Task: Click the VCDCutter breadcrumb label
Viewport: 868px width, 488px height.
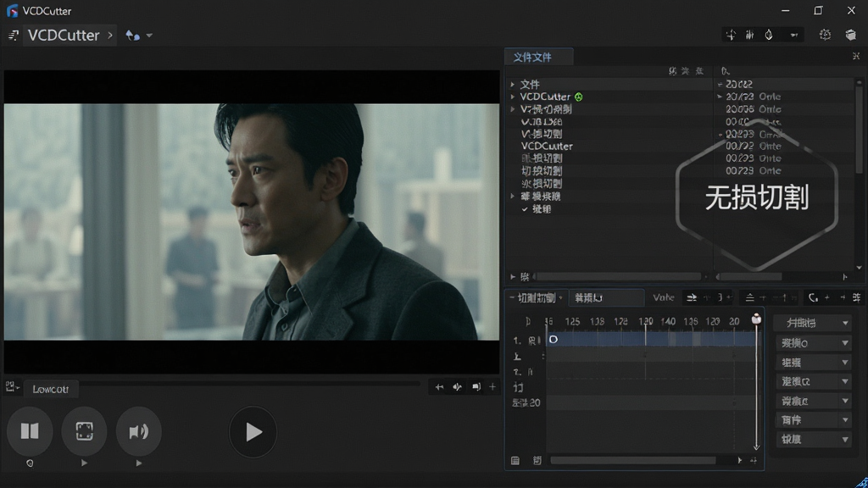Action: click(x=64, y=36)
